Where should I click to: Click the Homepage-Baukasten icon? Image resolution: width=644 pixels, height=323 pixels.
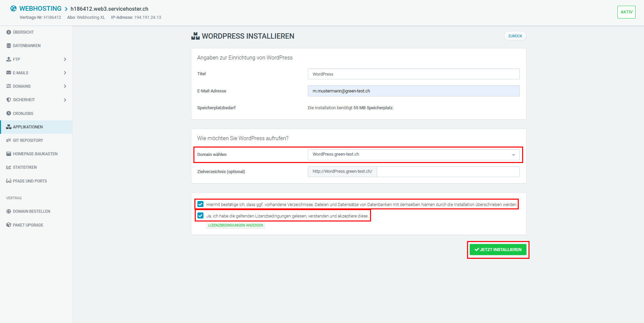tap(9, 154)
